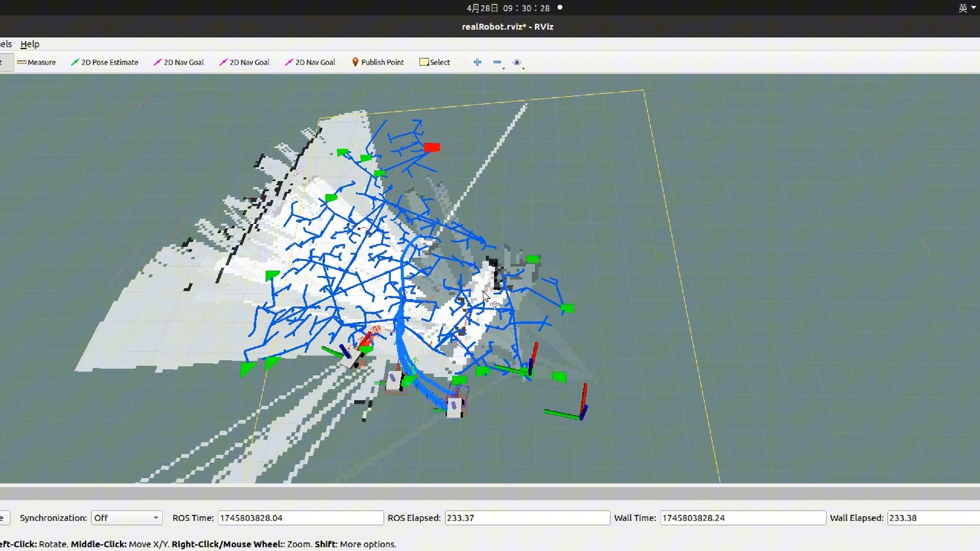Click the date and time in top bar

508,8
